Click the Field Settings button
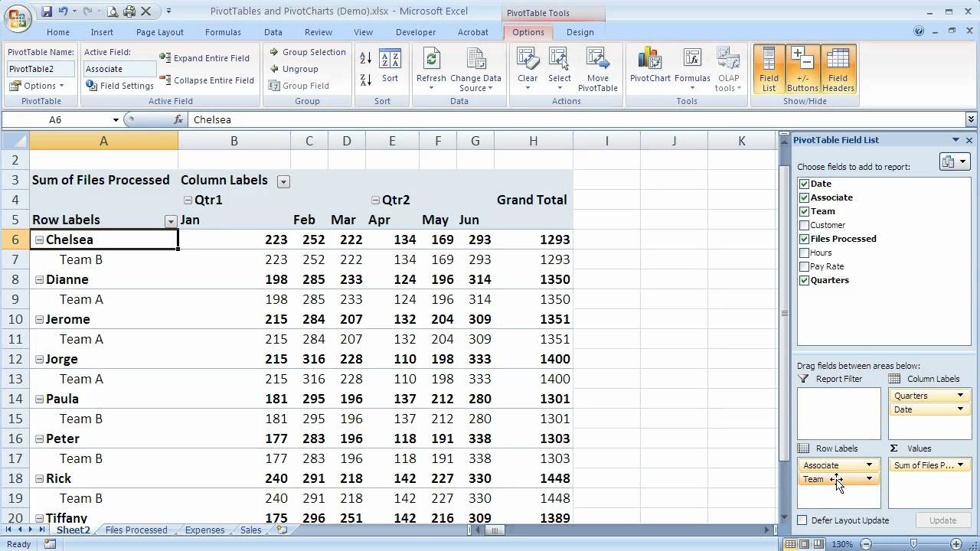Viewport: 980px width, 551px height. [119, 86]
